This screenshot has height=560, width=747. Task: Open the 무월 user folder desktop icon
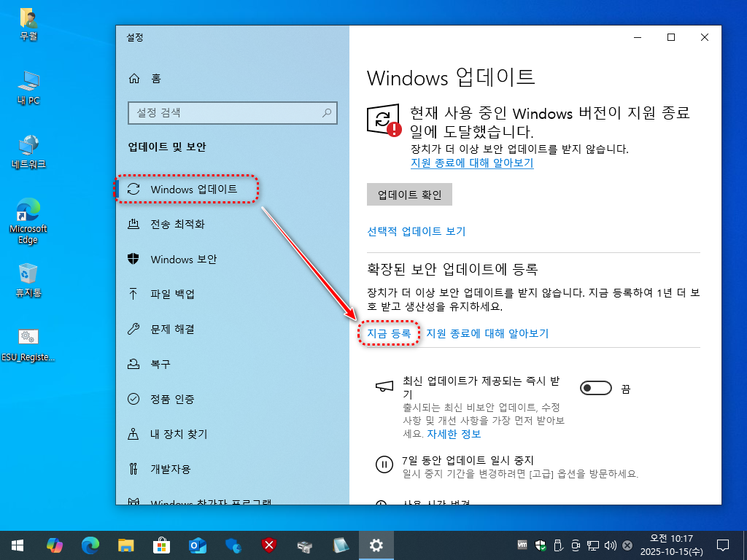(28, 24)
